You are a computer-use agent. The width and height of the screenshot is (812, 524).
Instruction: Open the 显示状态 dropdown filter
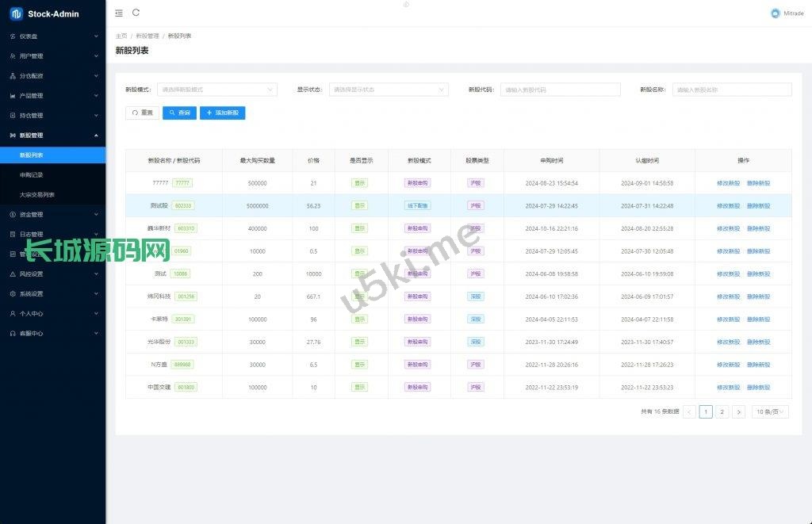(x=389, y=90)
